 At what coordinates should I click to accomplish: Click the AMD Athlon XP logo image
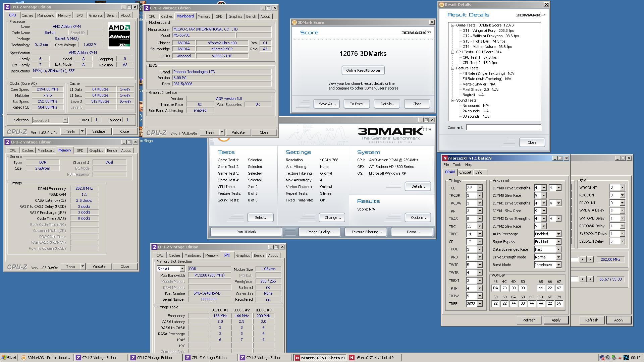(x=119, y=36)
